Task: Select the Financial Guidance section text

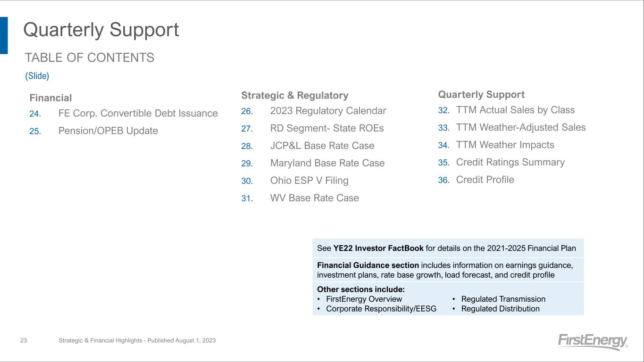Action: click(x=368, y=265)
